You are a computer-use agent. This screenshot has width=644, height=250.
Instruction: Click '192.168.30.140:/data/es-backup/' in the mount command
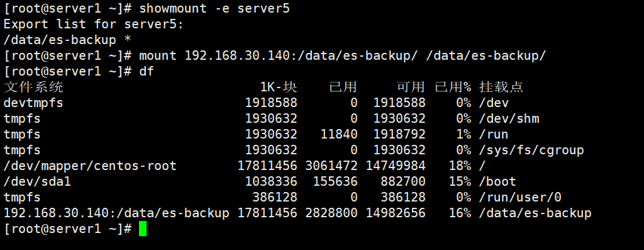pyautogui.click(x=301, y=55)
